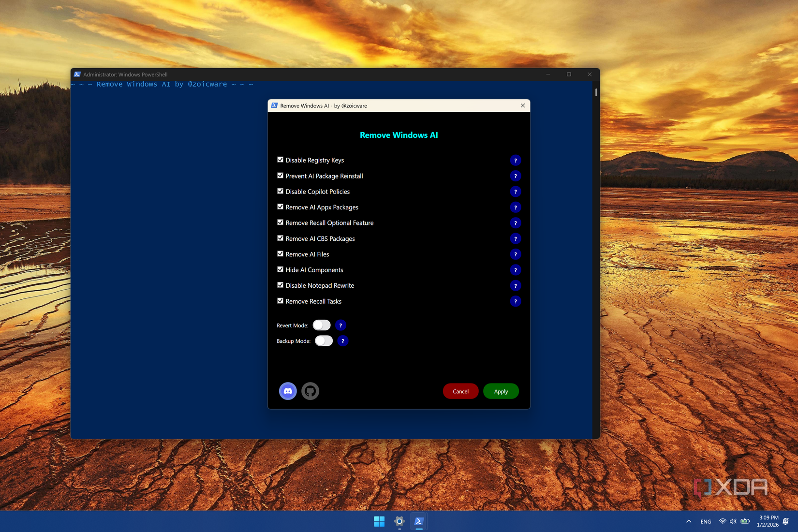The width and height of the screenshot is (798, 532).
Task: Turn on Backup Mode switch
Action: click(x=324, y=341)
